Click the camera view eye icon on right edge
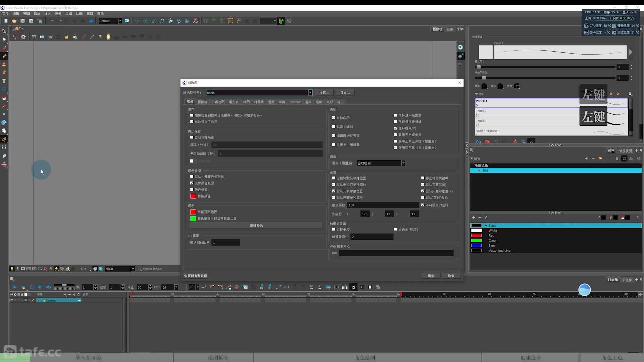 point(460,47)
